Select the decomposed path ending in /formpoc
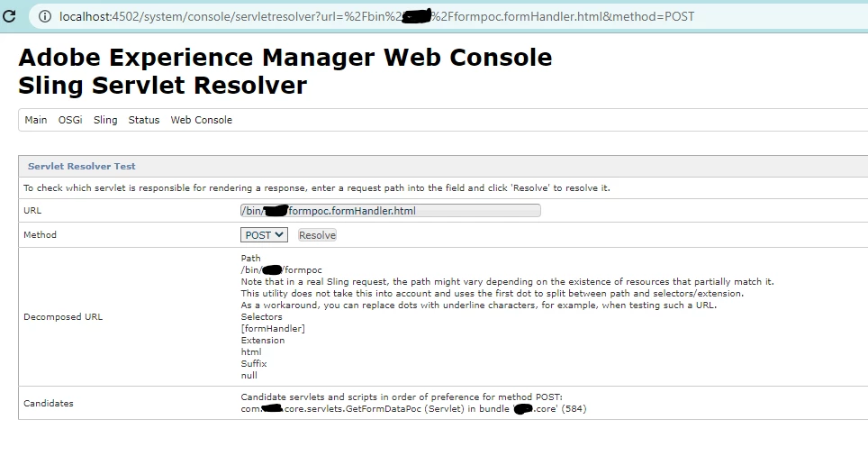Screen dimensions: 868x456 coord(281,269)
